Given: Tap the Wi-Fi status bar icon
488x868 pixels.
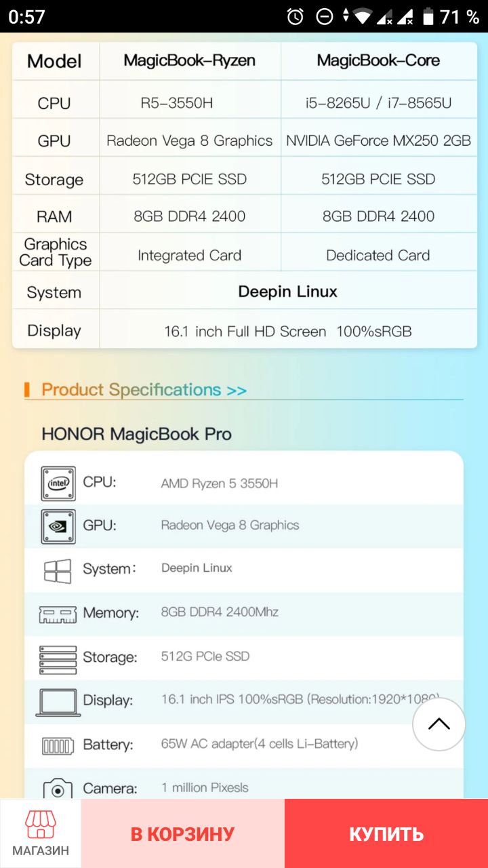Looking at the screenshot, I should pyautogui.click(x=364, y=16).
